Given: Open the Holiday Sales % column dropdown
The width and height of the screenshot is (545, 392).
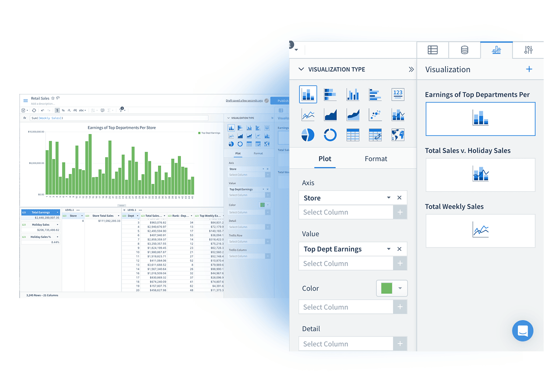Looking at the screenshot, I should (x=58, y=237).
